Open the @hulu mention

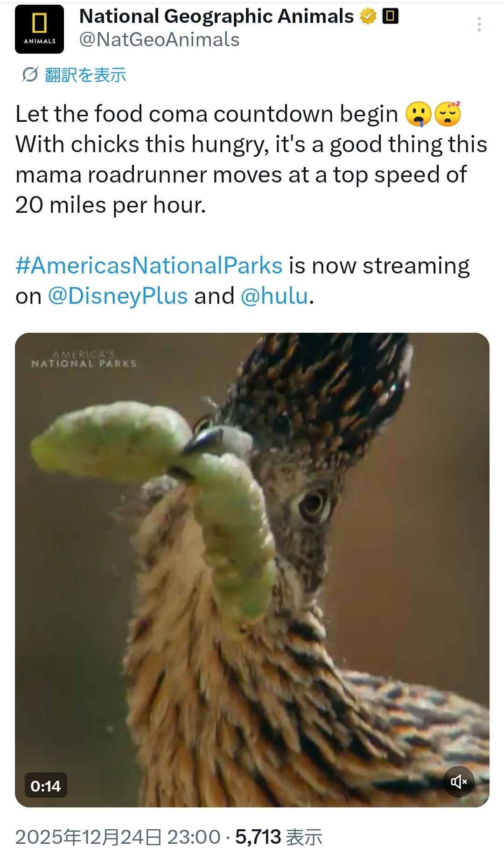pos(274,296)
